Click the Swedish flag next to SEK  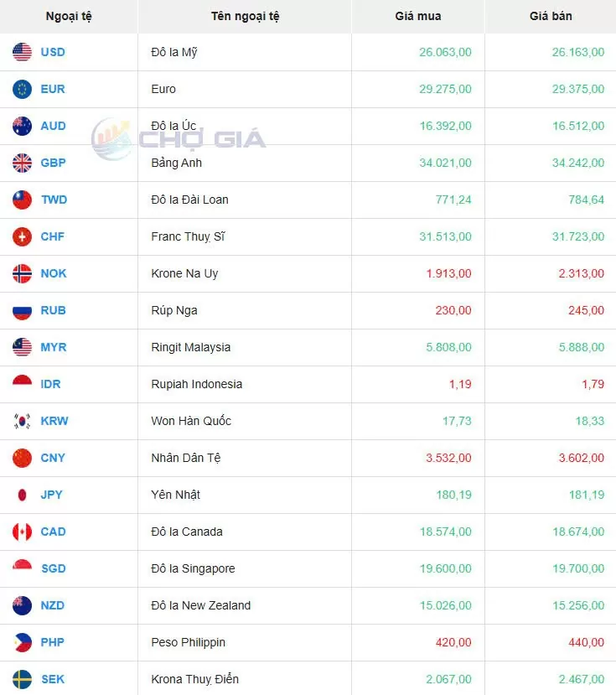pyautogui.click(x=22, y=679)
